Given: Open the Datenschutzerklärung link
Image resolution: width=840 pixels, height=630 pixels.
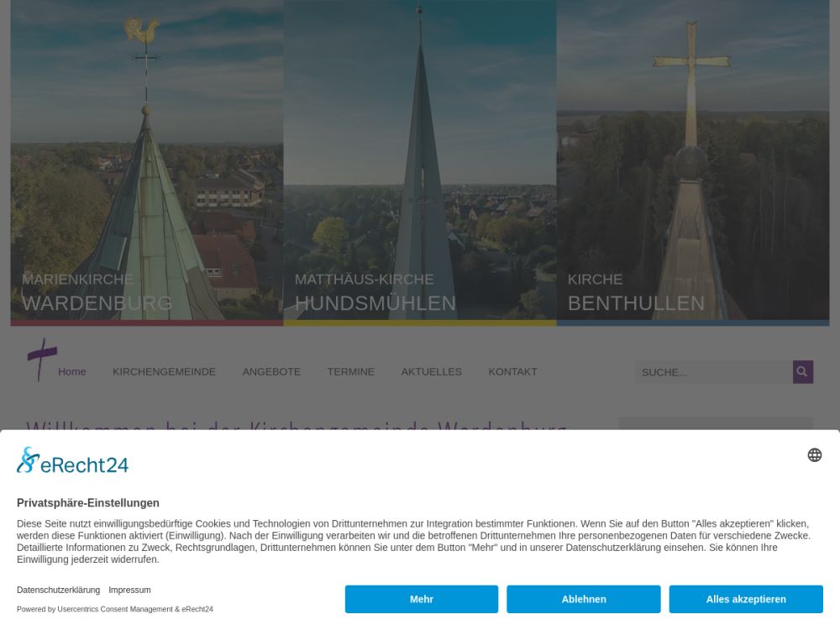Looking at the screenshot, I should click(59, 590).
